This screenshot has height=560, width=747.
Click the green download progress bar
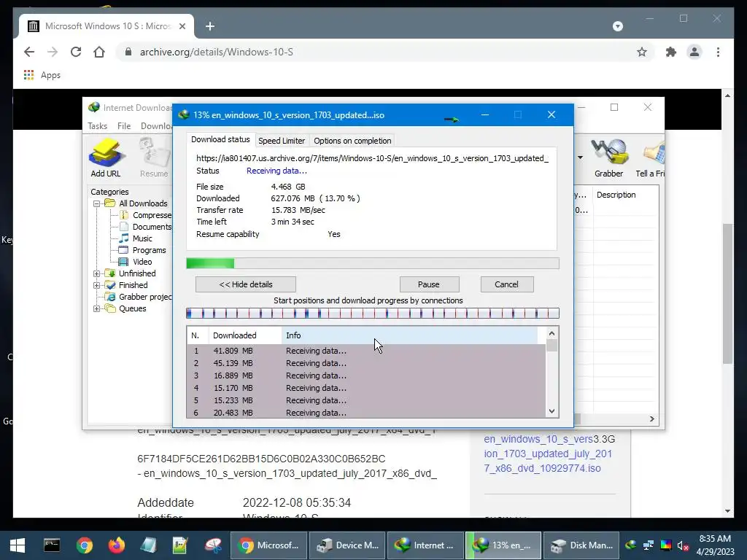pyautogui.click(x=373, y=263)
